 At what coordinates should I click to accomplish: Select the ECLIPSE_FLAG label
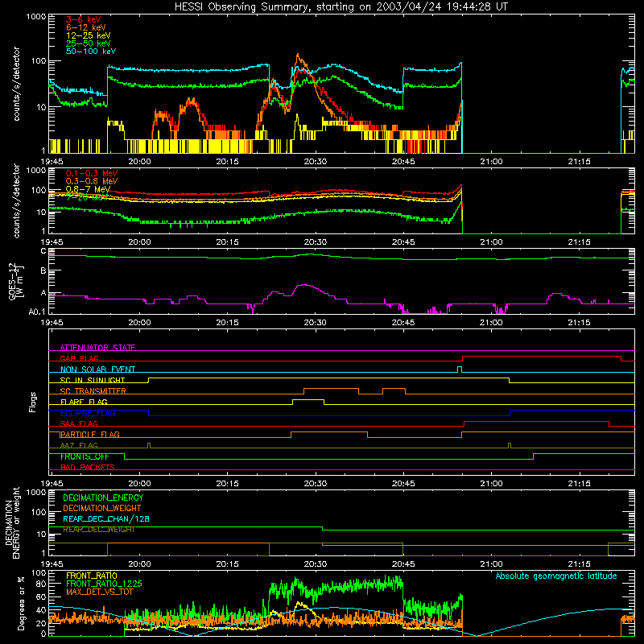(x=88, y=413)
